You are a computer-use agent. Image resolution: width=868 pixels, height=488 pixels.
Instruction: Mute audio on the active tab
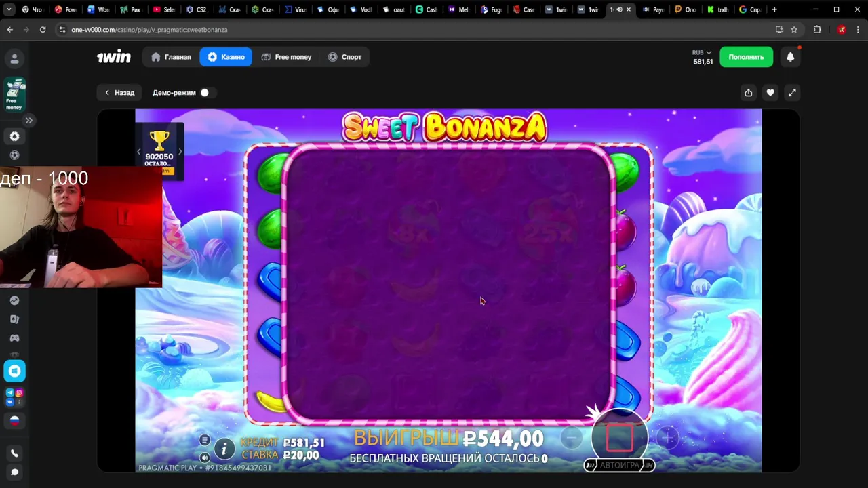point(619,9)
